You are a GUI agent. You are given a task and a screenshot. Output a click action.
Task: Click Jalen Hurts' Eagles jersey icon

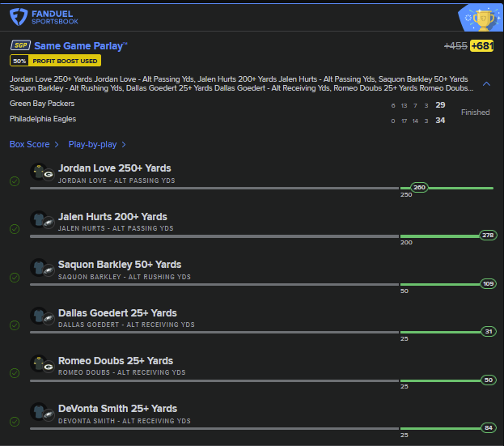42,220
